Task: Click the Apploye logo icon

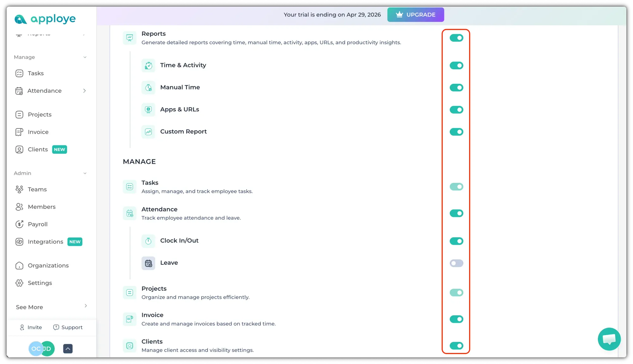Action: click(21, 19)
